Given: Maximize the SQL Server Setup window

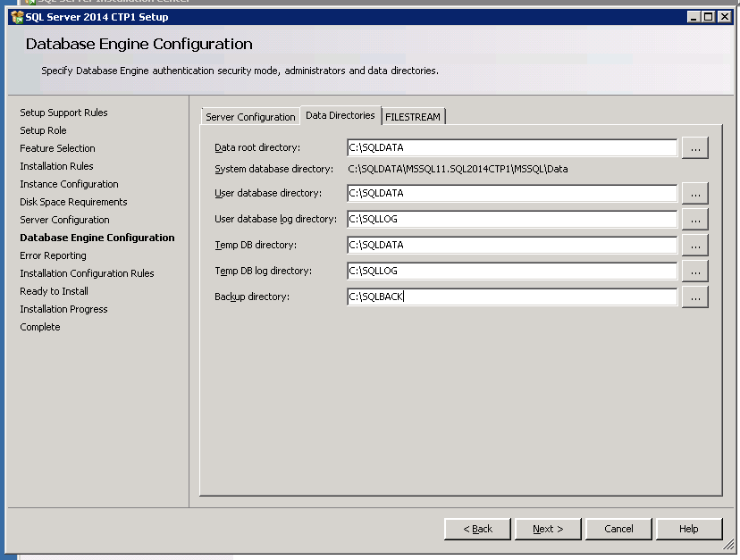Looking at the screenshot, I should tap(709, 16).
